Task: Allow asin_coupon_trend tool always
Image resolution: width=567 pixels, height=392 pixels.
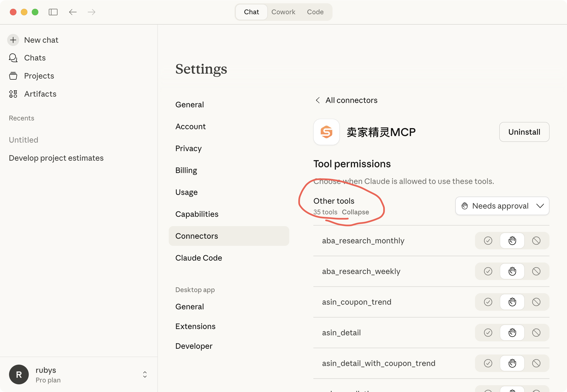Action: tap(488, 302)
